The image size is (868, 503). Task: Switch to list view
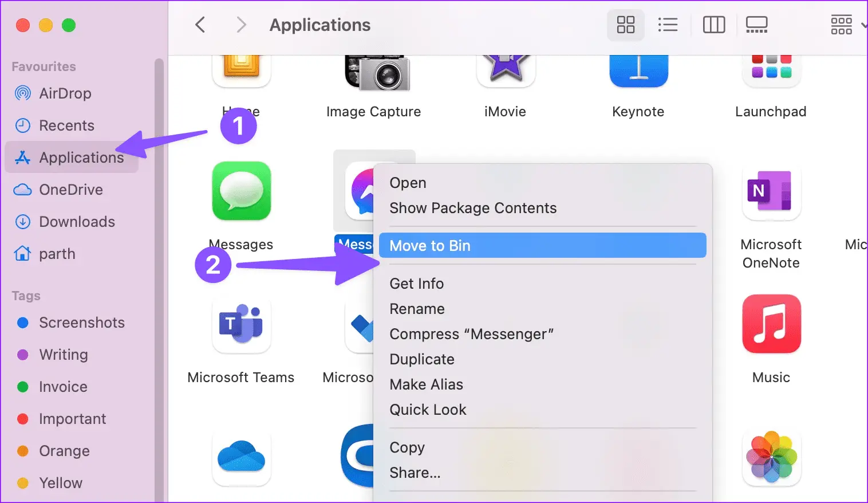(668, 25)
